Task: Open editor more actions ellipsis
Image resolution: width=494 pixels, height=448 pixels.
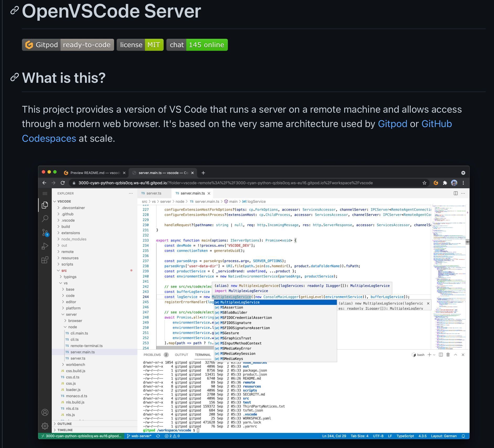Action: tap(463, 193)
